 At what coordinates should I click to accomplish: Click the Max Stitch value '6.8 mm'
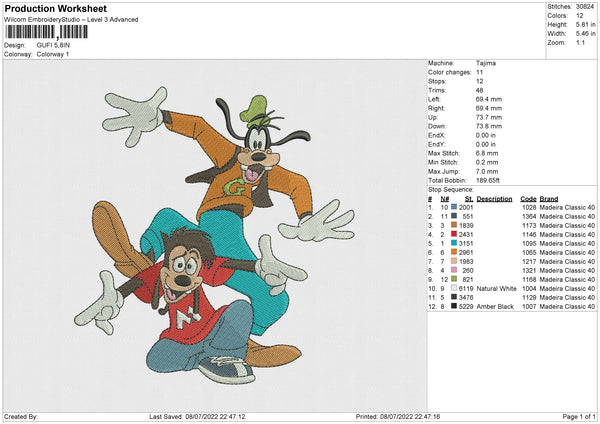click(x=487, y=153)
